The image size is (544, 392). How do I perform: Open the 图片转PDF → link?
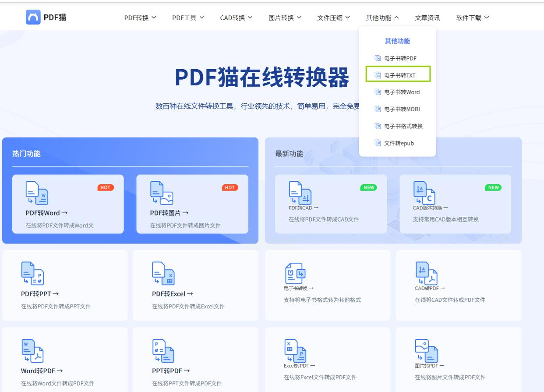point(429,365)
